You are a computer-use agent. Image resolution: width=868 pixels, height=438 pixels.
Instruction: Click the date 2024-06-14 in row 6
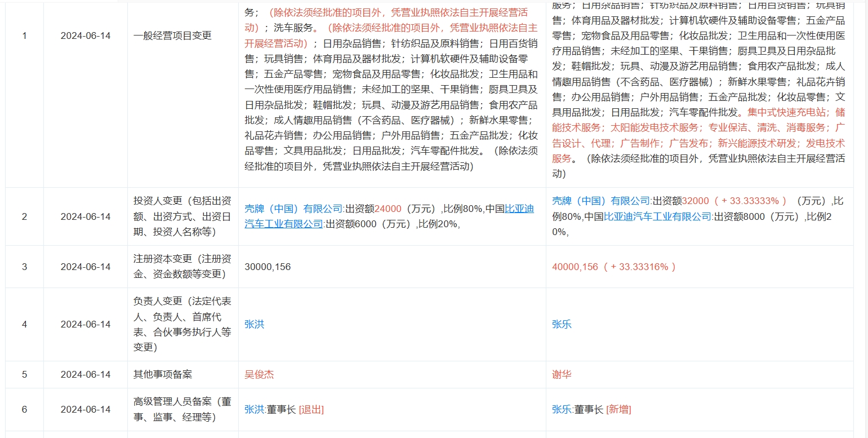coord(86,409)
